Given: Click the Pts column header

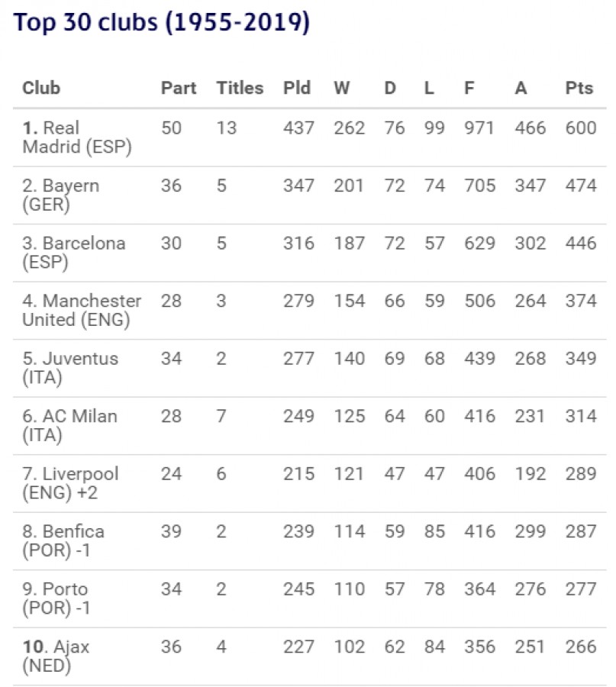Looking at the screenshot, I should tap(579, 88).
